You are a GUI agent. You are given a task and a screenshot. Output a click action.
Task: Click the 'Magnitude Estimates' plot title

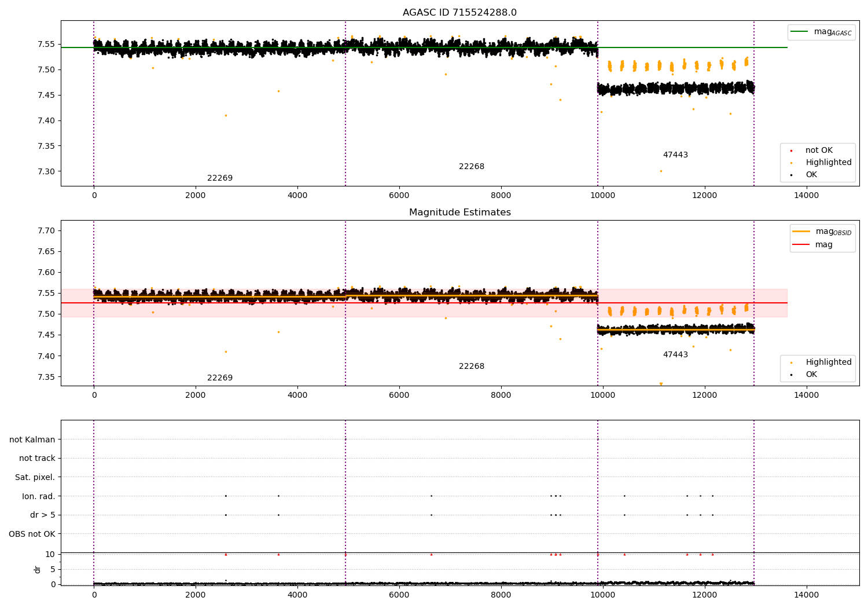click(459, 213)
